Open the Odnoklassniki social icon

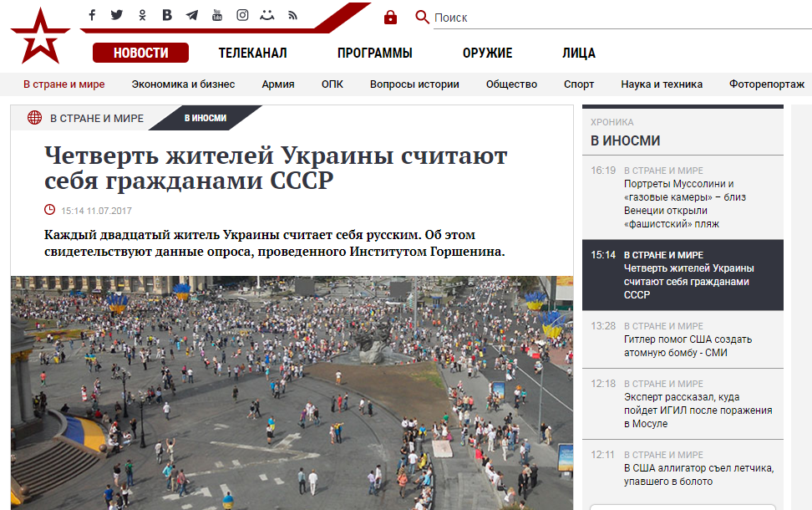[142, 16]
